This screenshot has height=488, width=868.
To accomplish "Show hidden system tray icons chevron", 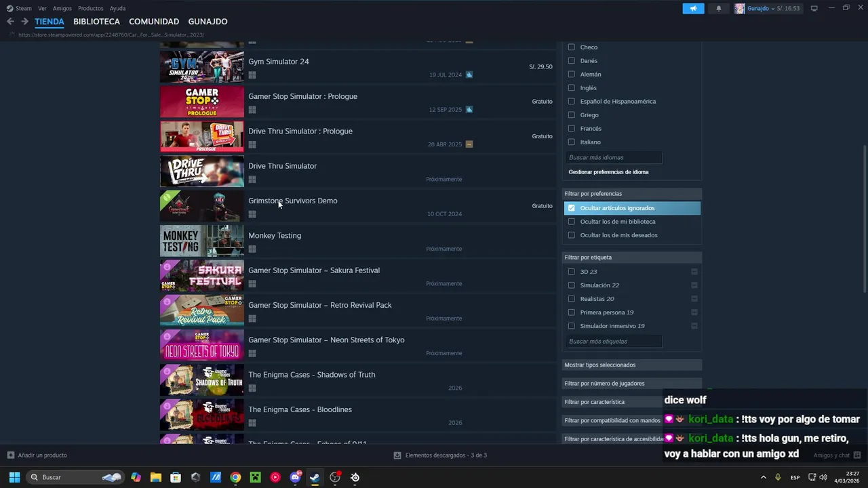I will coord(763,477).
